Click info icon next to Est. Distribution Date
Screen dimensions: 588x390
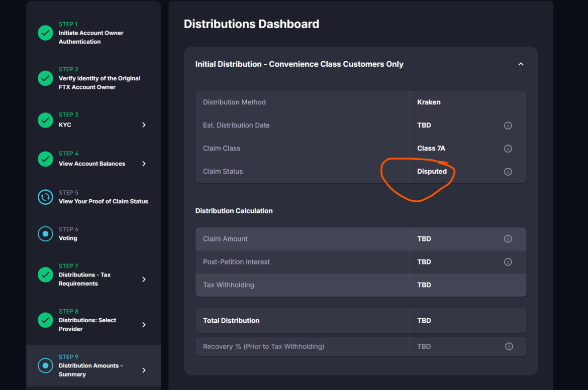[508, 125]
